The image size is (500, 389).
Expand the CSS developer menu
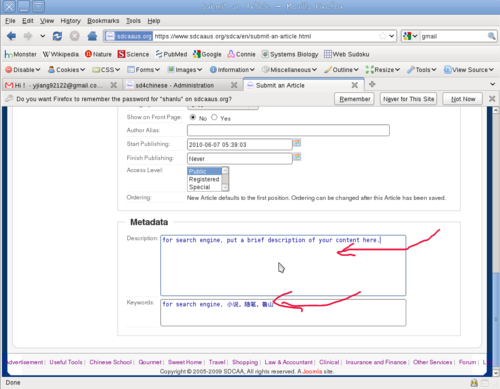point(106,70)
